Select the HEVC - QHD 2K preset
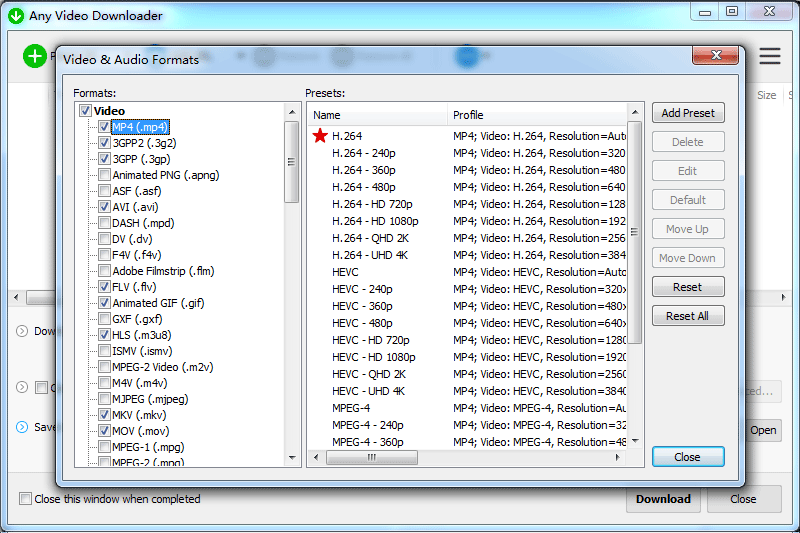The width and height of the screenshot is (800, 533). [369, 374]
